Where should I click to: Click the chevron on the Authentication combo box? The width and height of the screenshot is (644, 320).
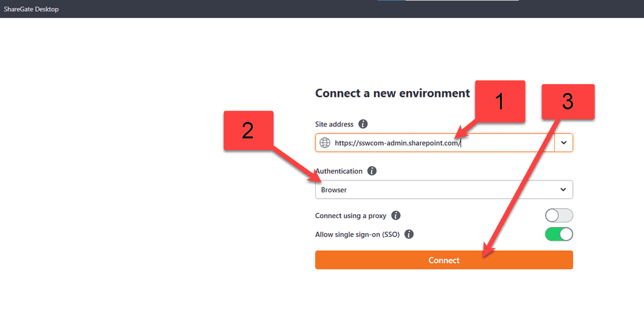pyautogui.click(x=563, y=189)
